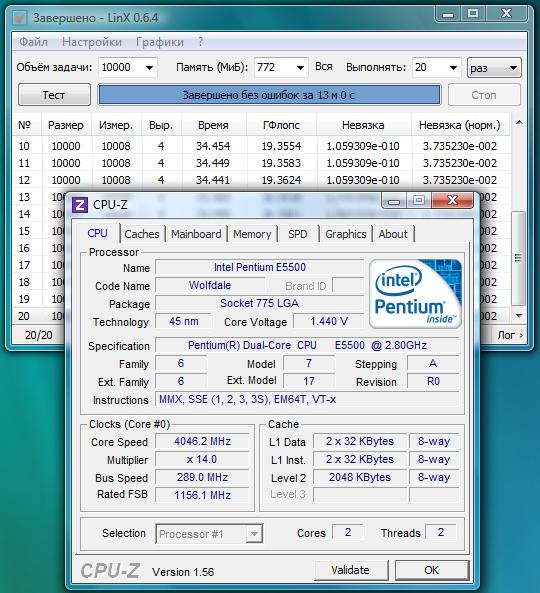The height and width of the screenshot is (593, 540).
Task: Click the Измер. column header
Action: tap(116, 125)
